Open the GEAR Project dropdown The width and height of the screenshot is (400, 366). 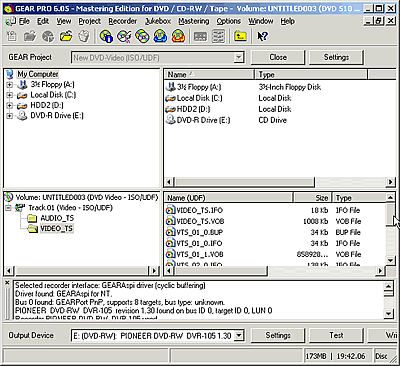pyautogui.click(x=238, y=57)
